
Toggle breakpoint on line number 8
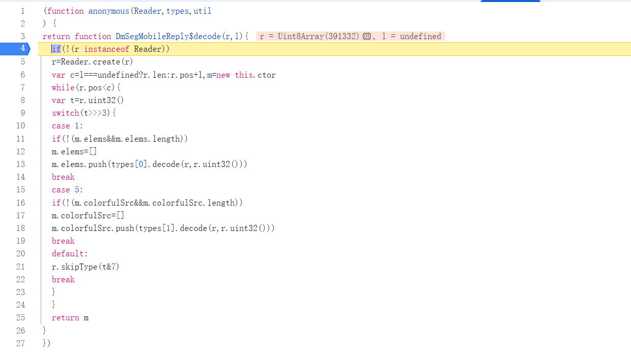click(22, 100)
